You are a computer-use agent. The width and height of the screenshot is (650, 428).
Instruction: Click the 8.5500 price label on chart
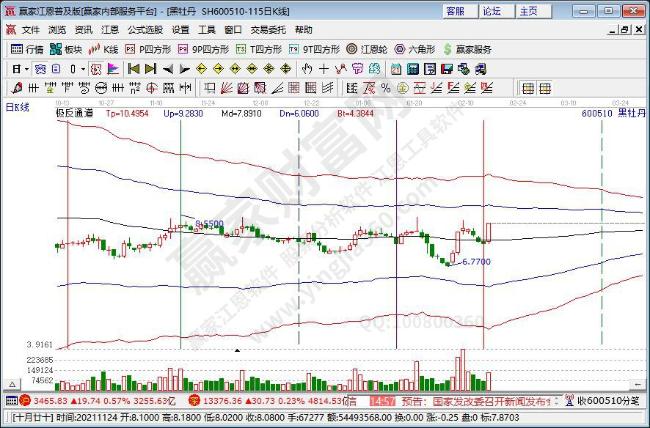tap(209, 224)
